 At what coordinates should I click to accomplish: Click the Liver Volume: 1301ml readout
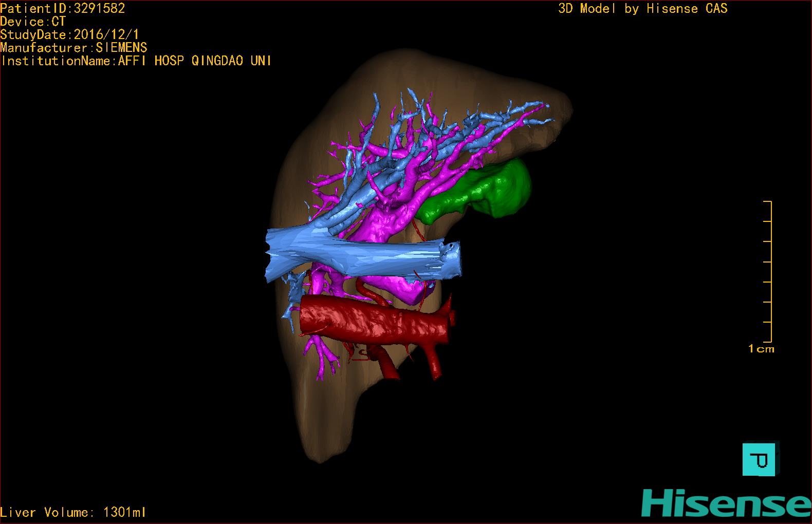(x=73, y=512)
